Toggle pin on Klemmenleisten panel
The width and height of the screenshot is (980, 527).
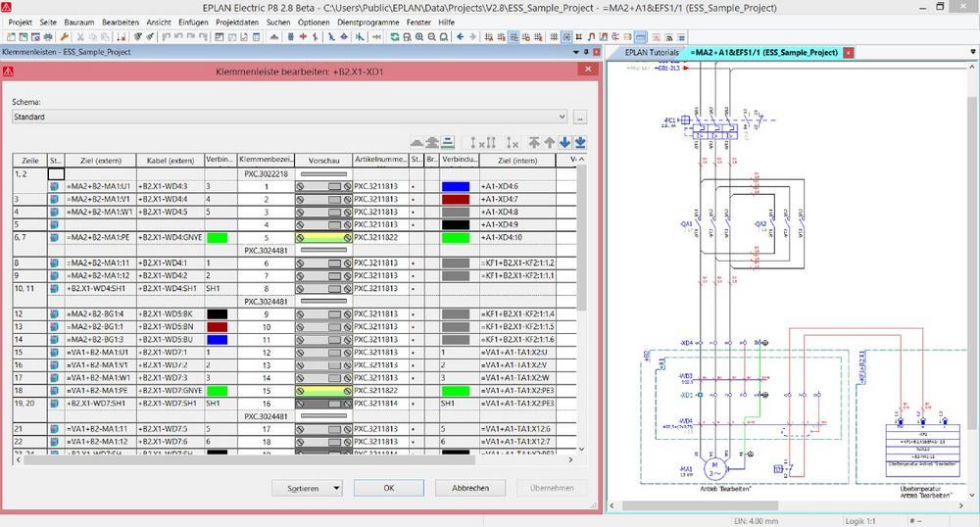[586, 52]
